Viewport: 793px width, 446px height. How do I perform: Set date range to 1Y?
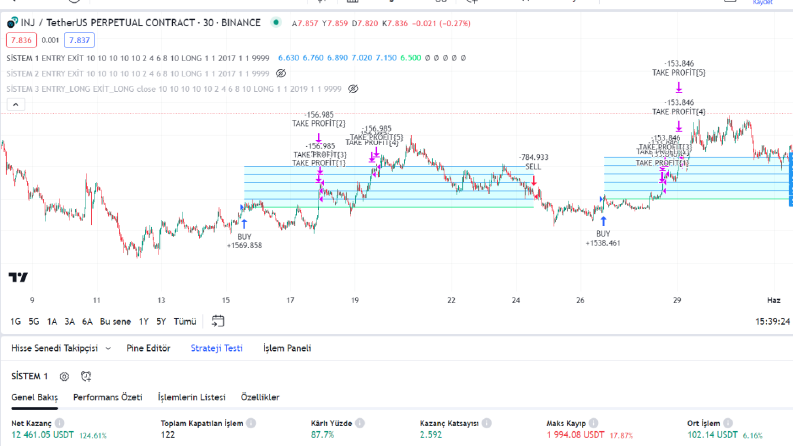click(x=144, y=322)
